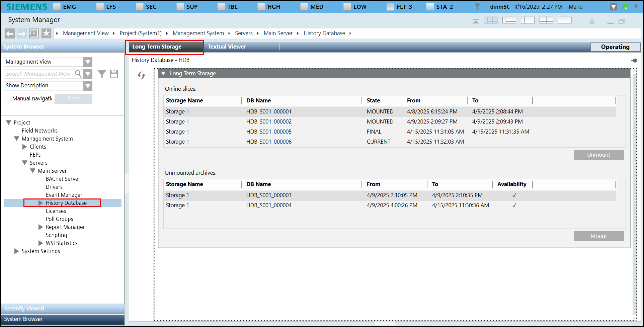Click the funnel filter icon in System Browser
This screenshot has width=644, height=327.
pos(102,74)
